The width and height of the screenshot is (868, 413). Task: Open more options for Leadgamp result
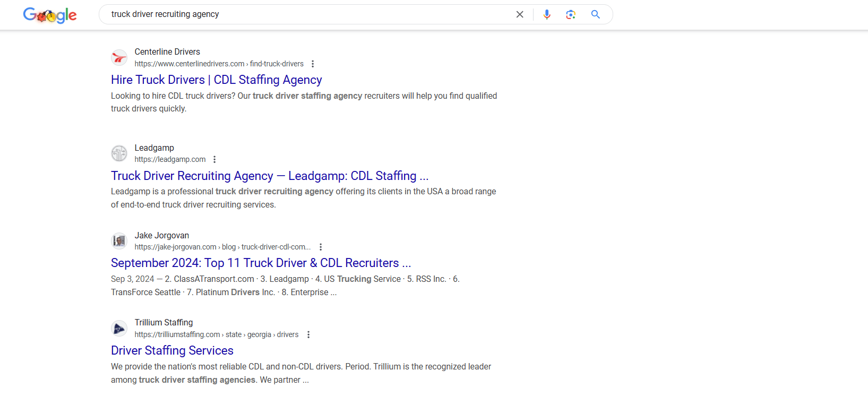point(214,159)
